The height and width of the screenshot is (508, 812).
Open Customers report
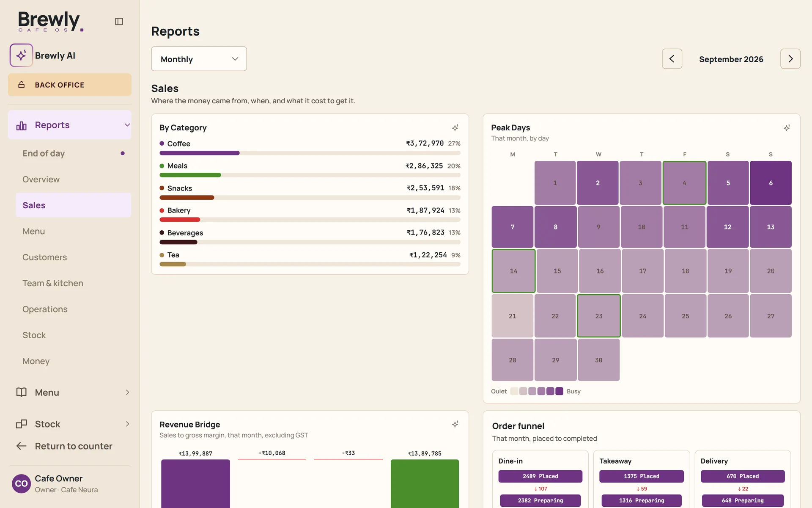pyautogui.click(x=74, y=257)
